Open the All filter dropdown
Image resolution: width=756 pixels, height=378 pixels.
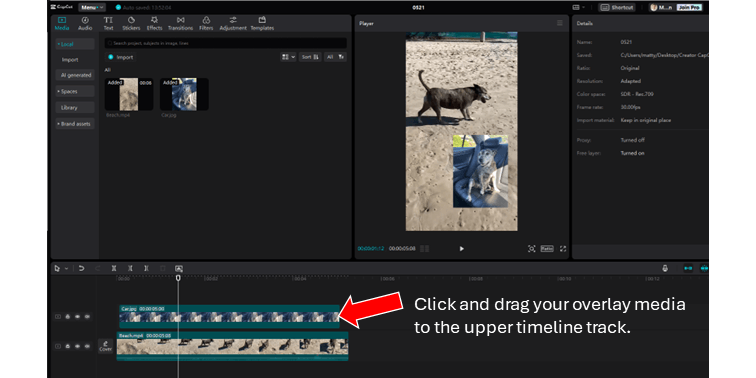coord(335,57)
